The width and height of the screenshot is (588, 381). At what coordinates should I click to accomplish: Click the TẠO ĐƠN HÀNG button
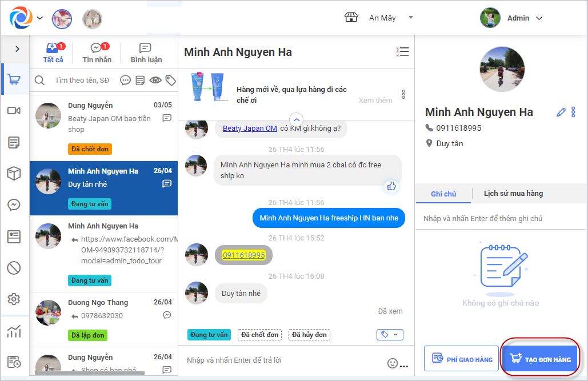pyautogui.click(x=540, y=359)
